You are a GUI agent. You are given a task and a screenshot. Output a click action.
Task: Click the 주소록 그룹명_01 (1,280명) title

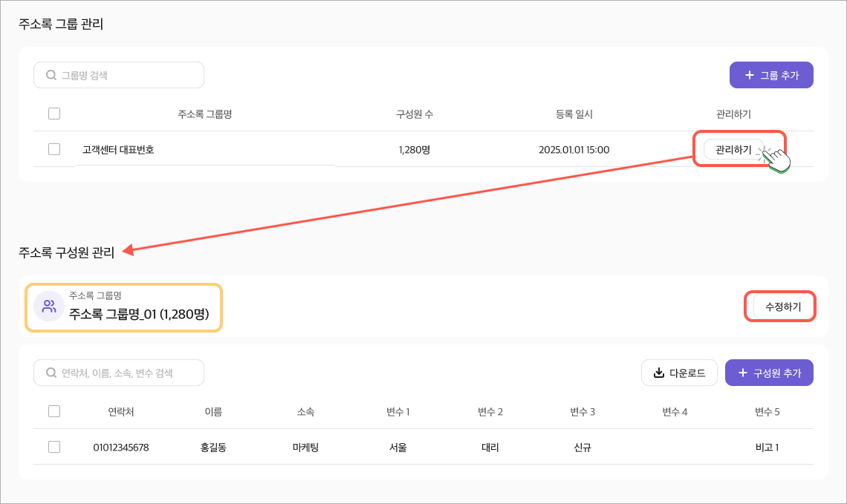click(139, 314)
